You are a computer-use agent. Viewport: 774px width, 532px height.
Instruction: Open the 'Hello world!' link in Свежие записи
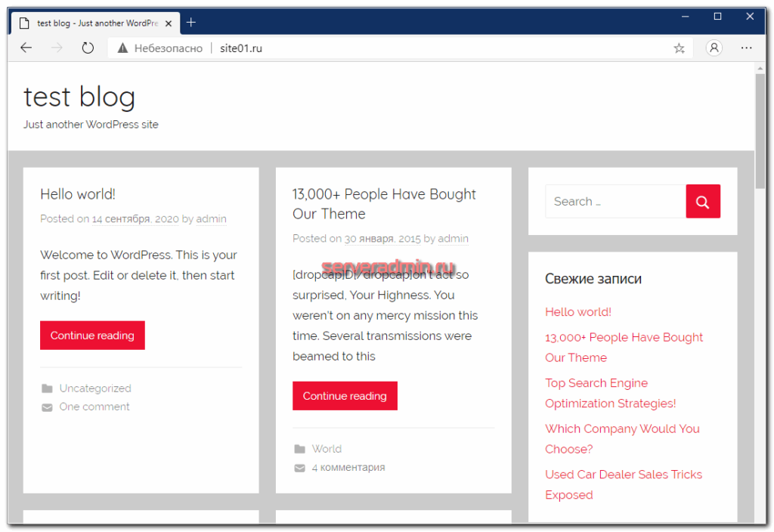(x=577, y=311)
